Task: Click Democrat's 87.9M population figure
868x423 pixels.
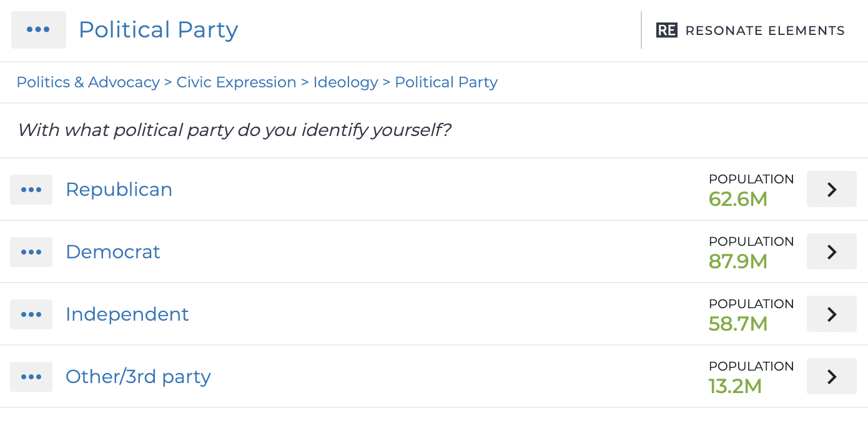Action: click(737, 261)
